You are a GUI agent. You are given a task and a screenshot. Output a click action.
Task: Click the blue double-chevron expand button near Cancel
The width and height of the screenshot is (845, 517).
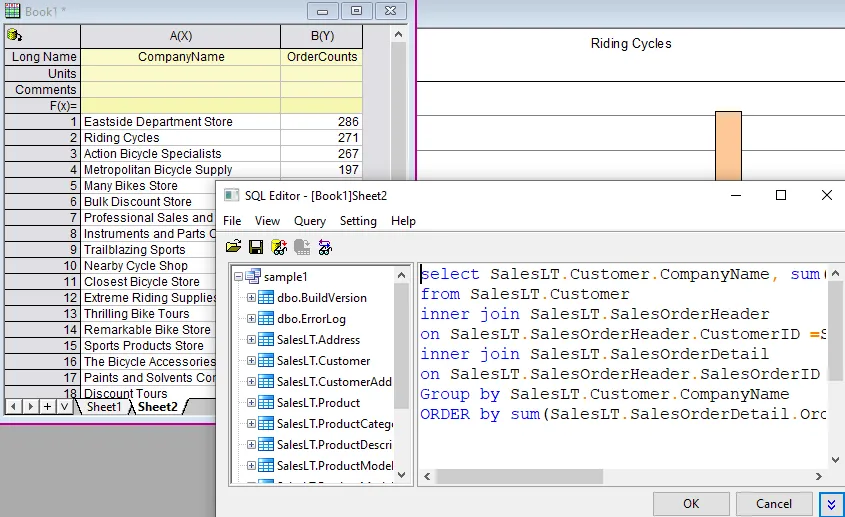[x=832, y=504]
